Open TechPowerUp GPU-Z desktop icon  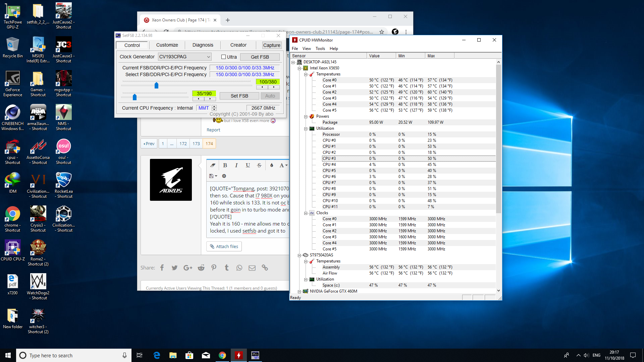click(x=13, y=16)
